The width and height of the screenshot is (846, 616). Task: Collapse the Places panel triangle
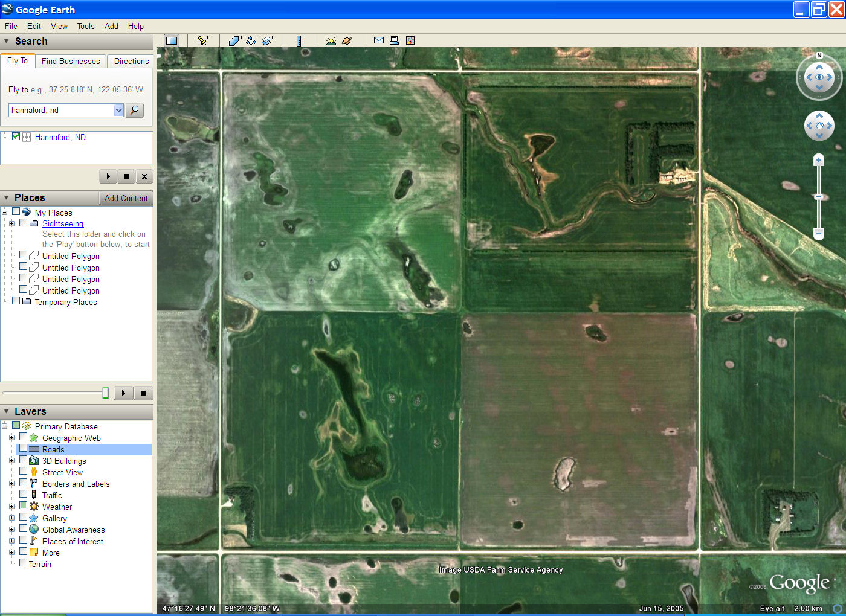7,197
